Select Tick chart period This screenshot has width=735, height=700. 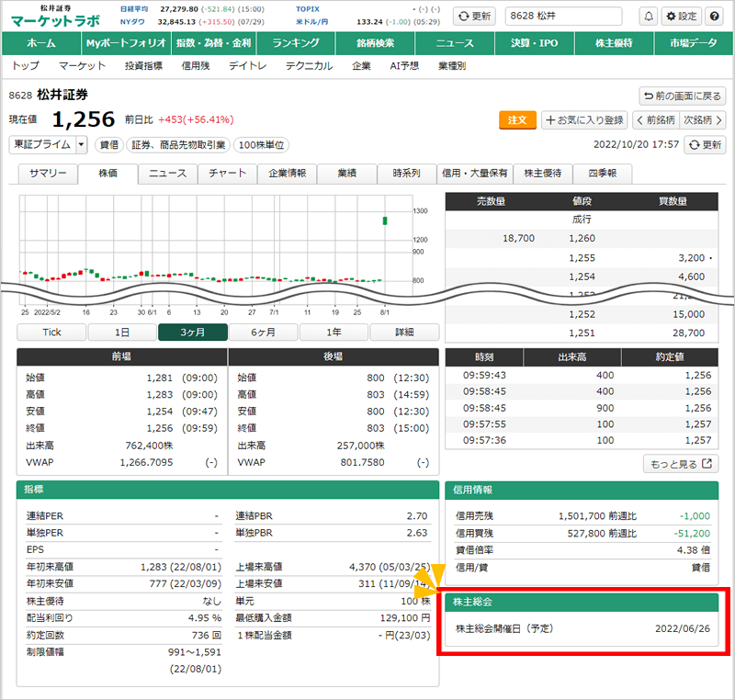point(51,333)
